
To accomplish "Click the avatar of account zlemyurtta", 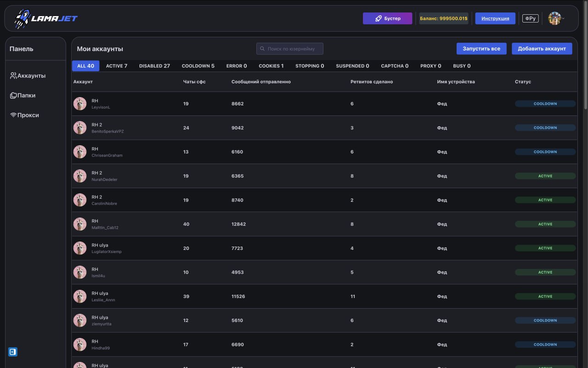I will [x=80, y=320].
